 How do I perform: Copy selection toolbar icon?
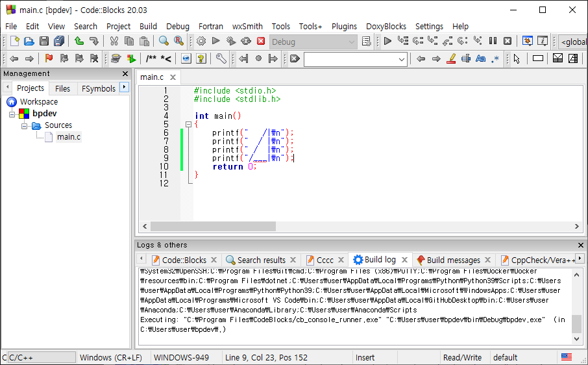129,41
